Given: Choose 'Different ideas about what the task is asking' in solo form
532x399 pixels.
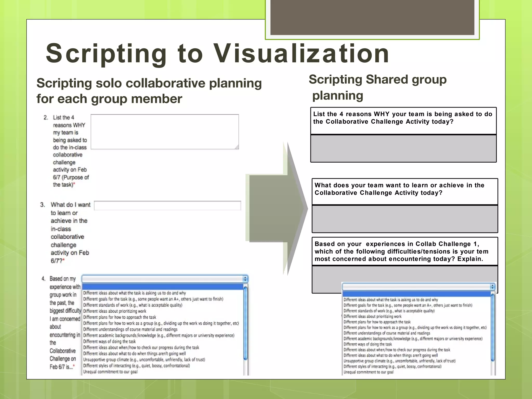Looking at the screenshot, I should point(134,293).
